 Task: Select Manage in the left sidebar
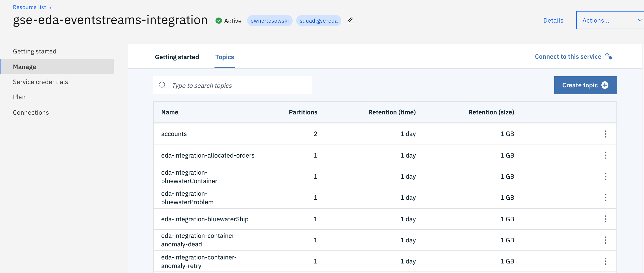[x=25, y=67]
